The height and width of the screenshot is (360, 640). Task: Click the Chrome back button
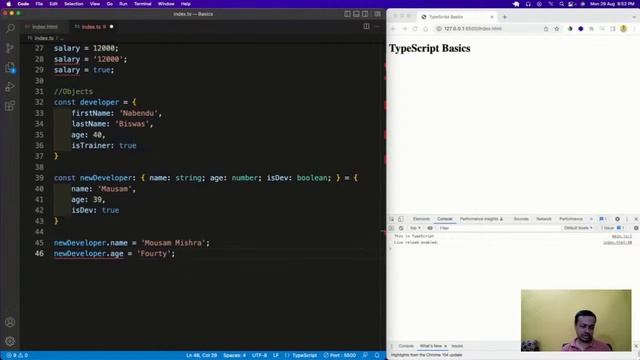click(393, 29)
